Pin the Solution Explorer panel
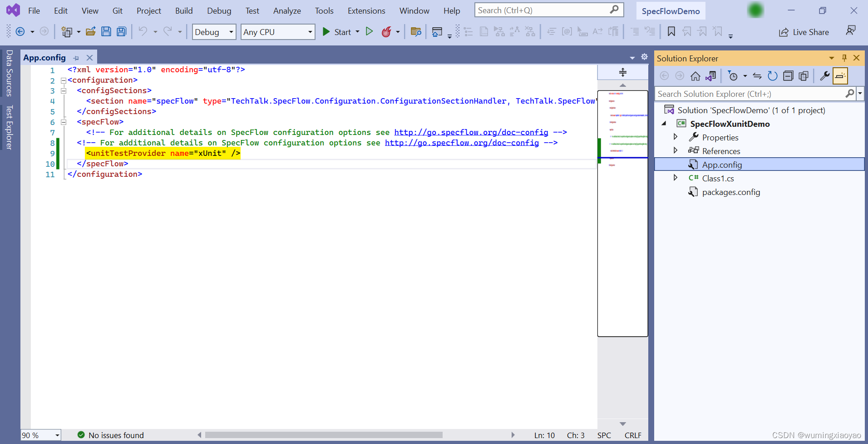Screen dimensions: 868x444 [x=844, y=58]
